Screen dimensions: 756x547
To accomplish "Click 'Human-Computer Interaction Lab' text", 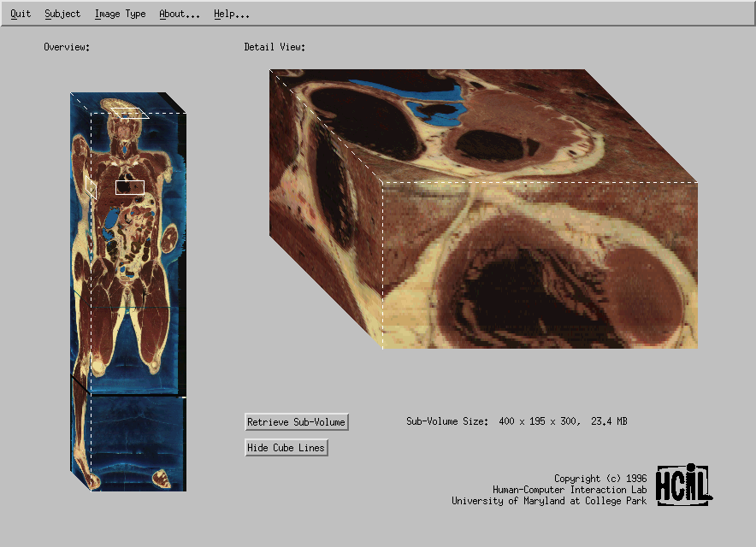I will click(570, 490).
